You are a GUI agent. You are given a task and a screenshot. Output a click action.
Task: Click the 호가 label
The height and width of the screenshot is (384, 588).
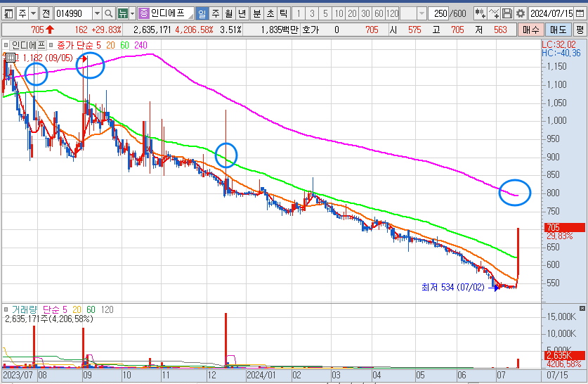(311, 30)
